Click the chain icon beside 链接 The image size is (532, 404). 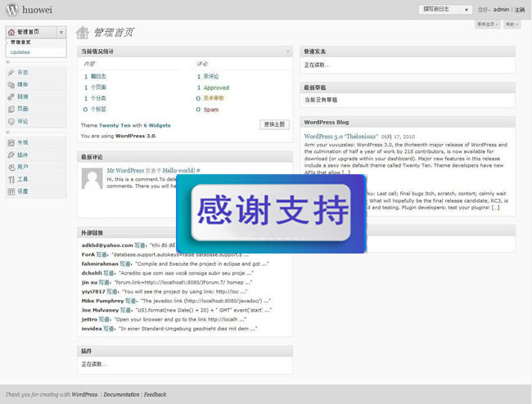11,97
